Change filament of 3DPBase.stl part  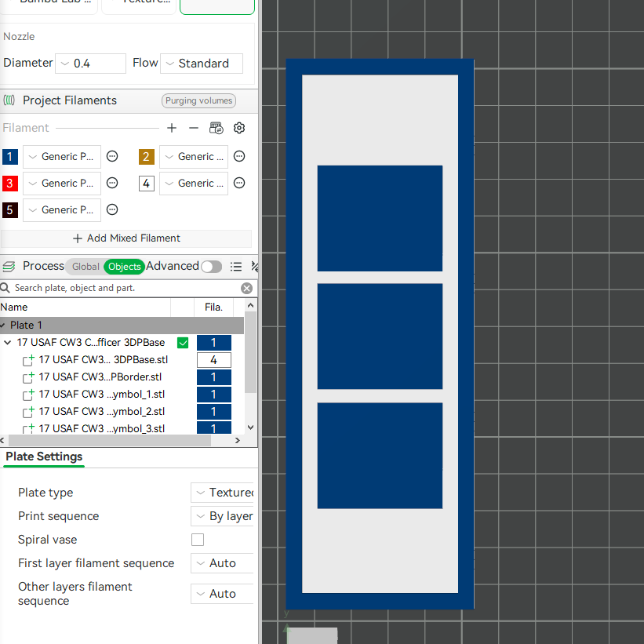point(214,360)
